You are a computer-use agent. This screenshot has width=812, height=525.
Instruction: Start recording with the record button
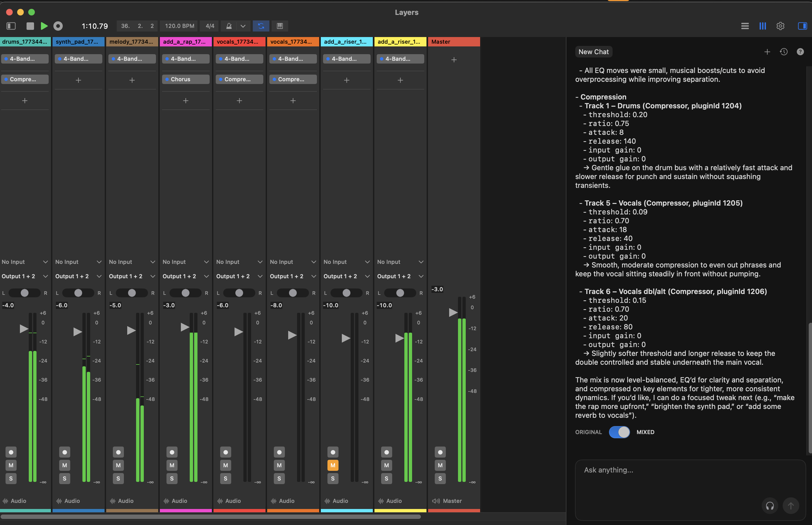58,26
